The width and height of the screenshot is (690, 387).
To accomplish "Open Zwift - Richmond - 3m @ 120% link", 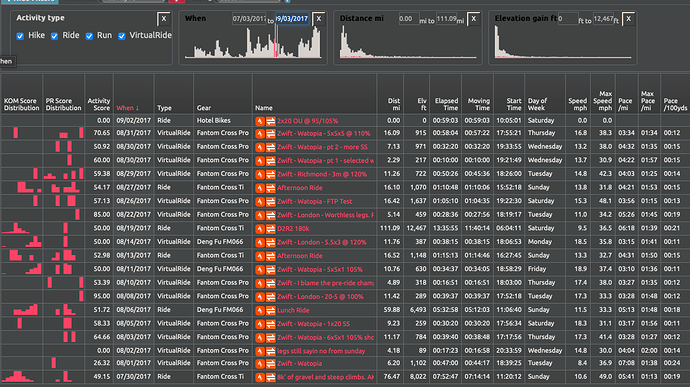I will point(322,174).
